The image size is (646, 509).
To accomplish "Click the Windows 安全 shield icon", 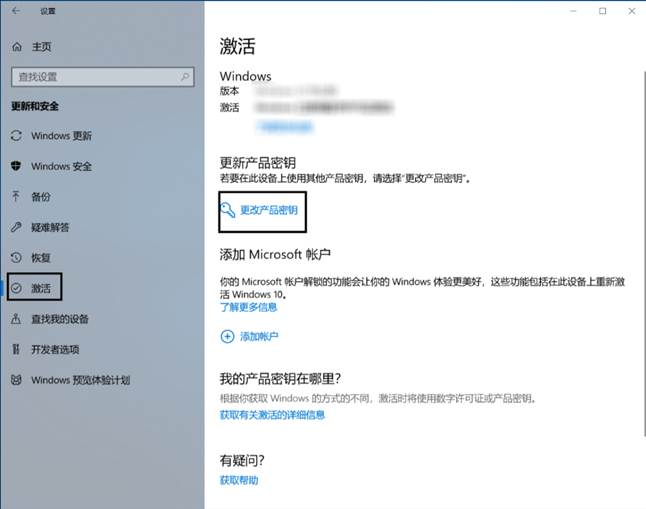I will (16, 166).
